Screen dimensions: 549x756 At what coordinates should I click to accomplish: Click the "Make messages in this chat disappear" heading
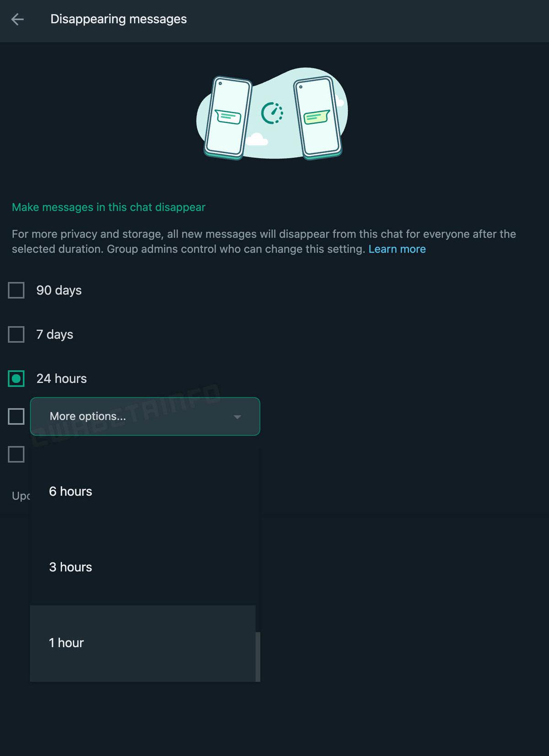point(108,207)
